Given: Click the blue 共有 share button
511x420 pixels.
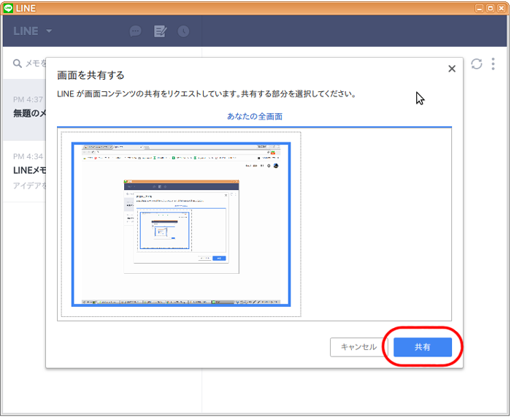Looking at the screenshot, I should point(423,347).
